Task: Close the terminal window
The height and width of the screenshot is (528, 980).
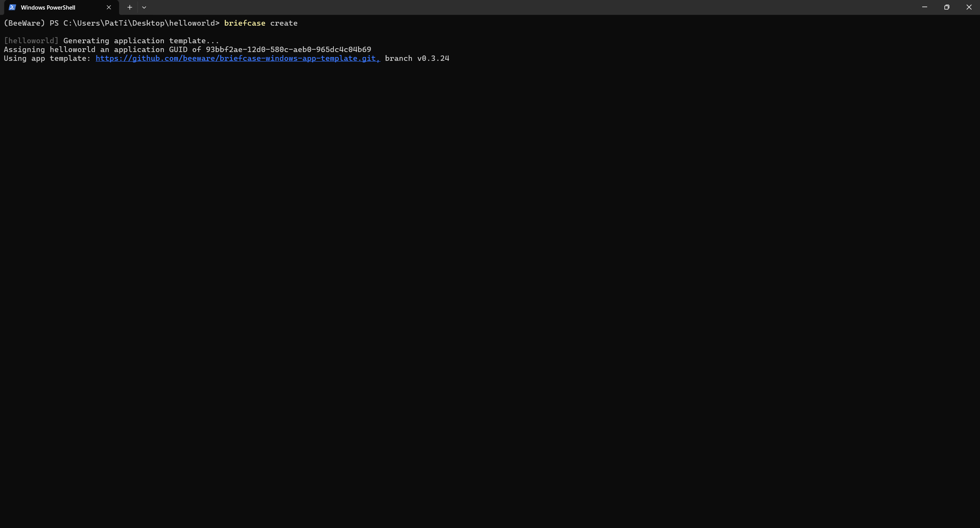Action: pos(969,7)
